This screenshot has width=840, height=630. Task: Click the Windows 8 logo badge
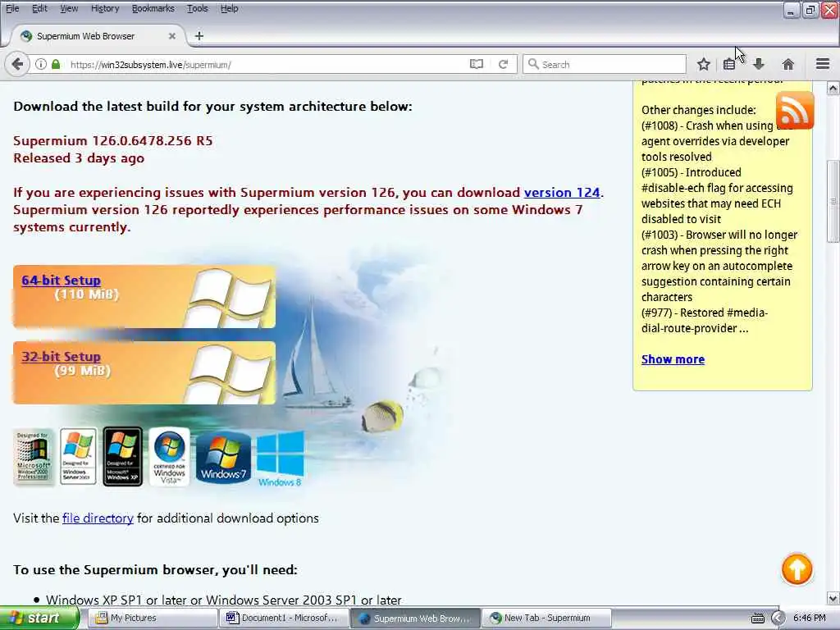point(281,459)
